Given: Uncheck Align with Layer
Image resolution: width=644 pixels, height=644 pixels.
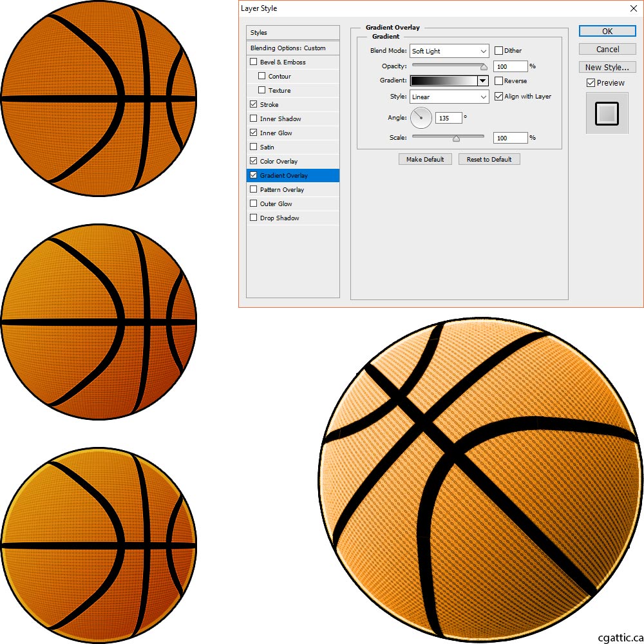Looking at the screenshot, I should tap(499, 96).
